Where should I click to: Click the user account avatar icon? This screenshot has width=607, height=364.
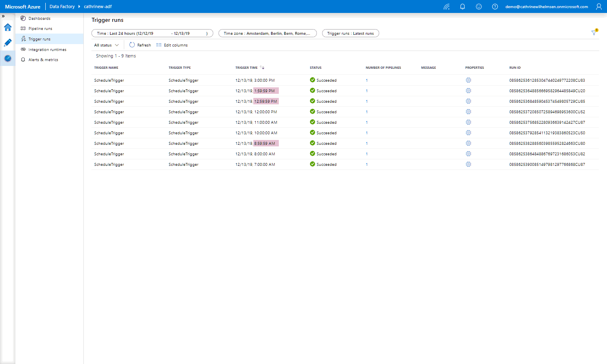pyautogui.click(x=599, y=6)
